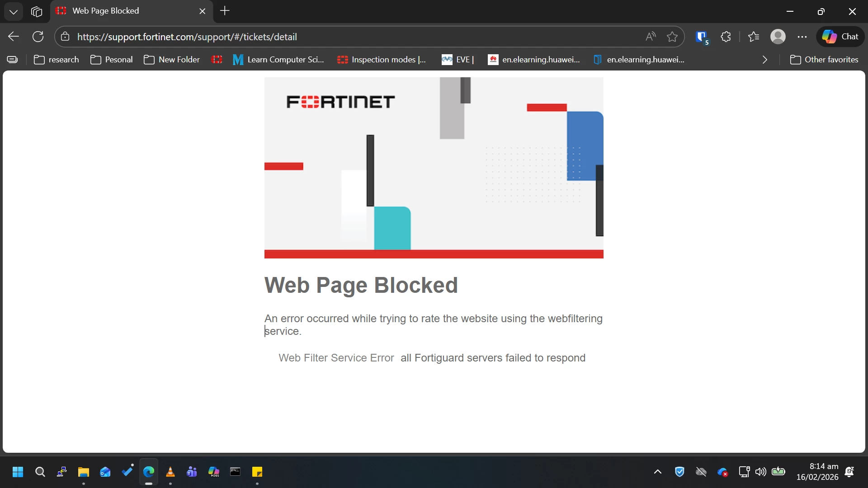This screenshot has height=488, width=868.
Task: Add page to favorites star icon
Action: pyautogui.click(x=672, y=37)
